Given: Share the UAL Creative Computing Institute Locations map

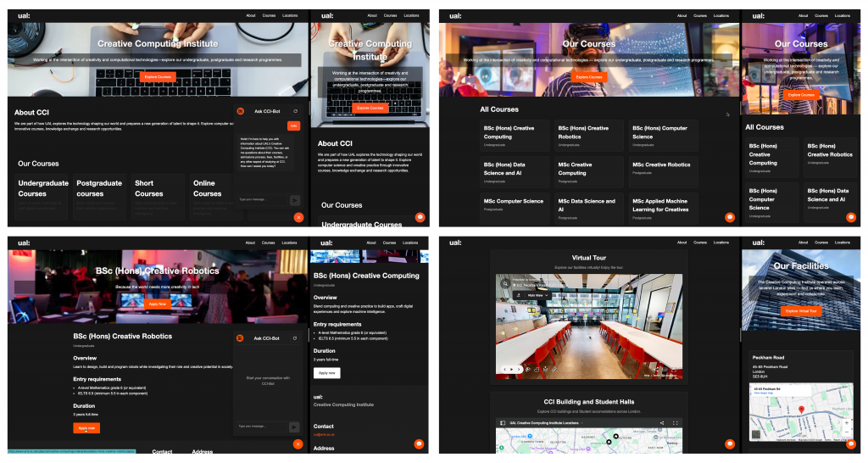Looking at the screenshot, I should click(x=662, y=422).
